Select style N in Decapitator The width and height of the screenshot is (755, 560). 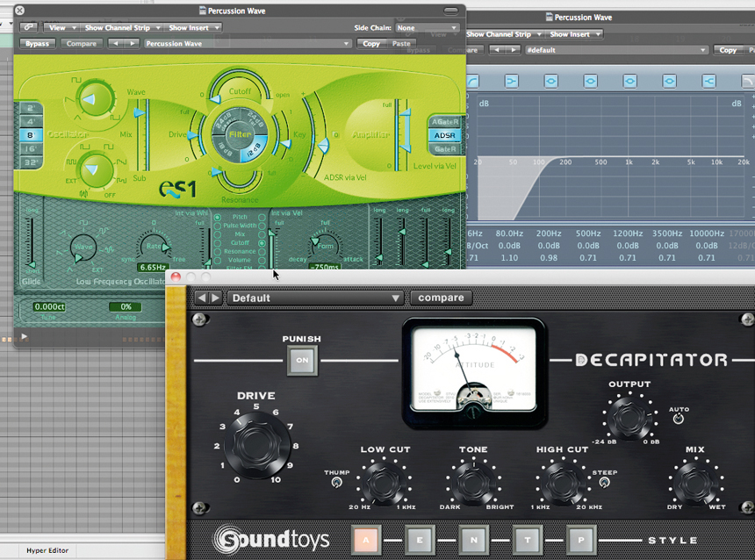click(474, 541)
